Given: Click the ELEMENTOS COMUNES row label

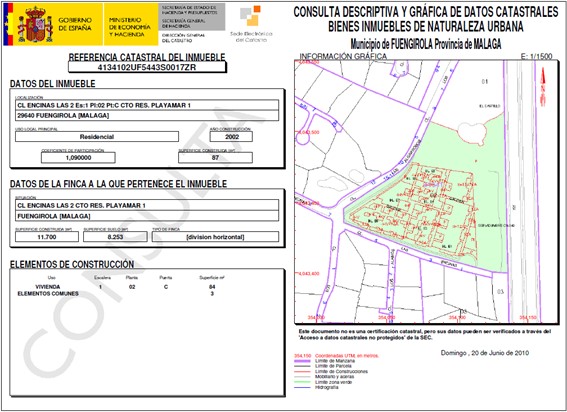Looking at the screenshot, I should (x=48, y=293).
